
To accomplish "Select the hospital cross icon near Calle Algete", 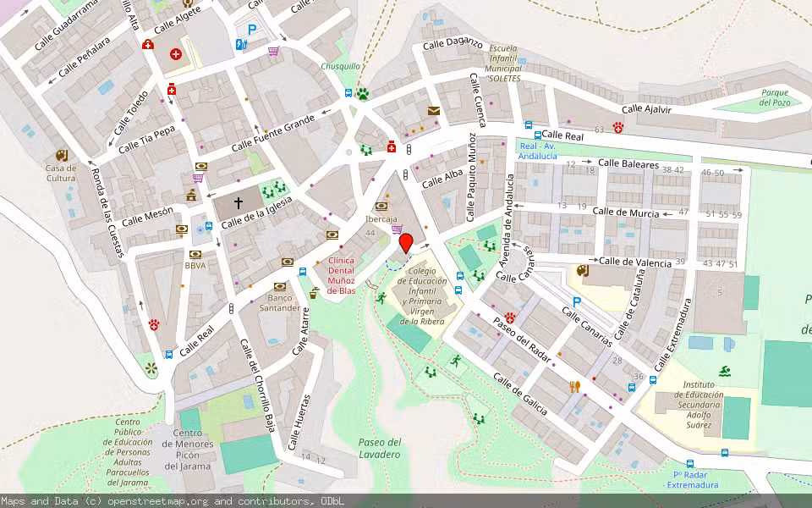I will (175, 53).
